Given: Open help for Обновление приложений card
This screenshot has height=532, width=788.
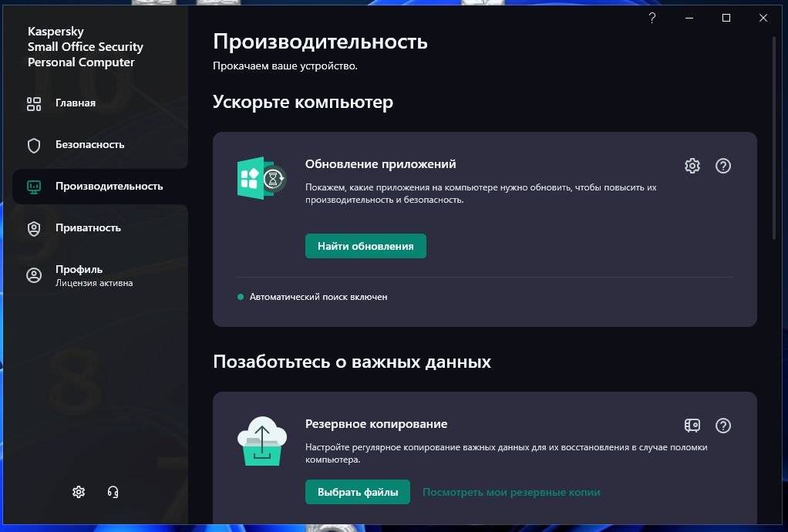Looking at the screenshot, I should [x=722, y=166].
